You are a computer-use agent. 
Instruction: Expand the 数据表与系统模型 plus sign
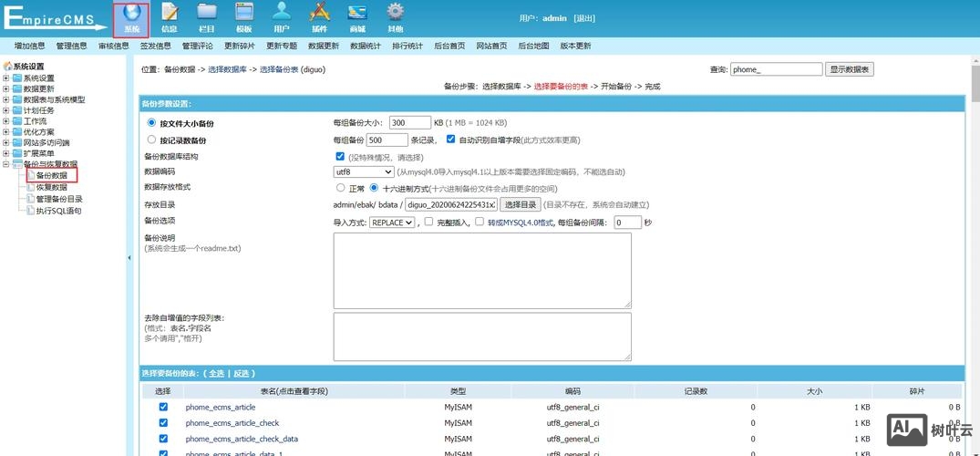pyautogui.click(x=6, y=99)
